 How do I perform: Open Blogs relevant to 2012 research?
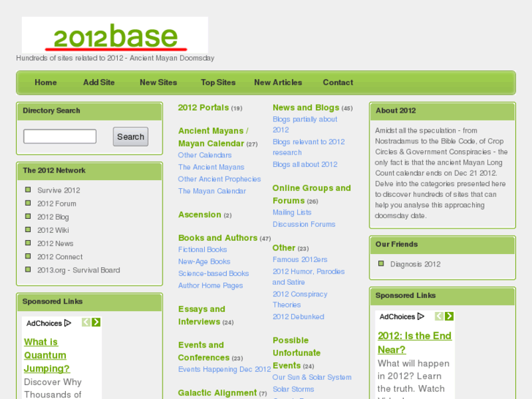click(x=308, y=147)
